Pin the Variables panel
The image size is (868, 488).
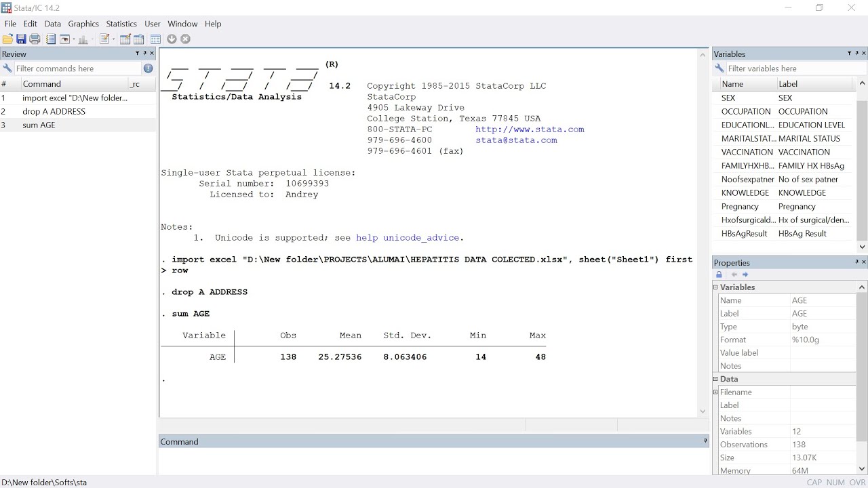(x=856, y=54)
